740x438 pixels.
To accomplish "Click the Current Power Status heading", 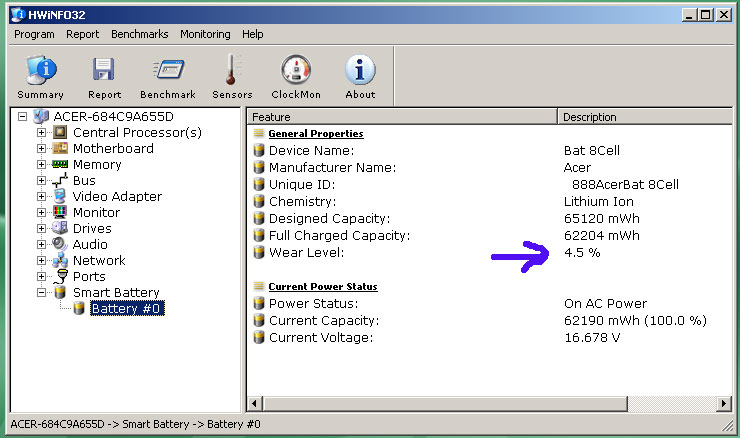I will pos(323,286).
